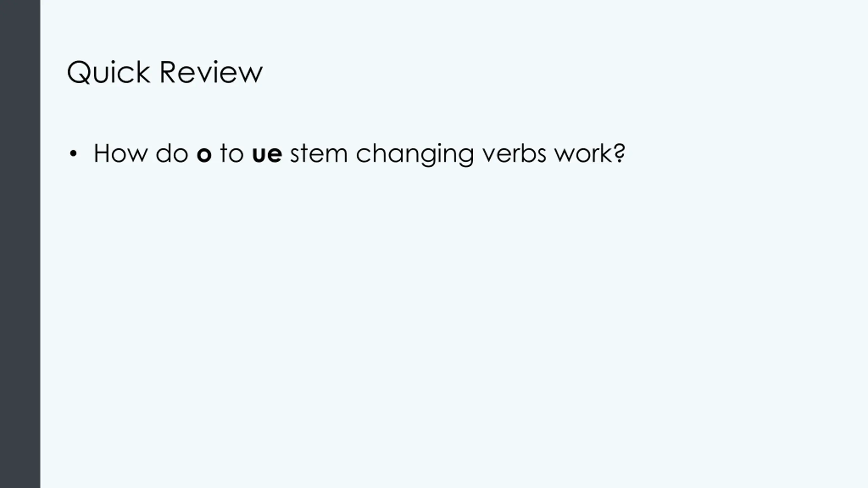Click the word do in bullet
The height and width of the screenshot is (488, 868).
tap(172, 153)
